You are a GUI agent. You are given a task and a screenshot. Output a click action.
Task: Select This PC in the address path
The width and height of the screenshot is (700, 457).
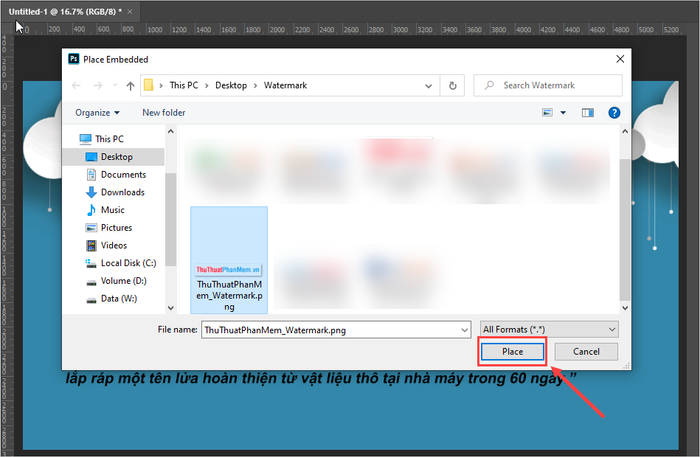tap(184, 85)
